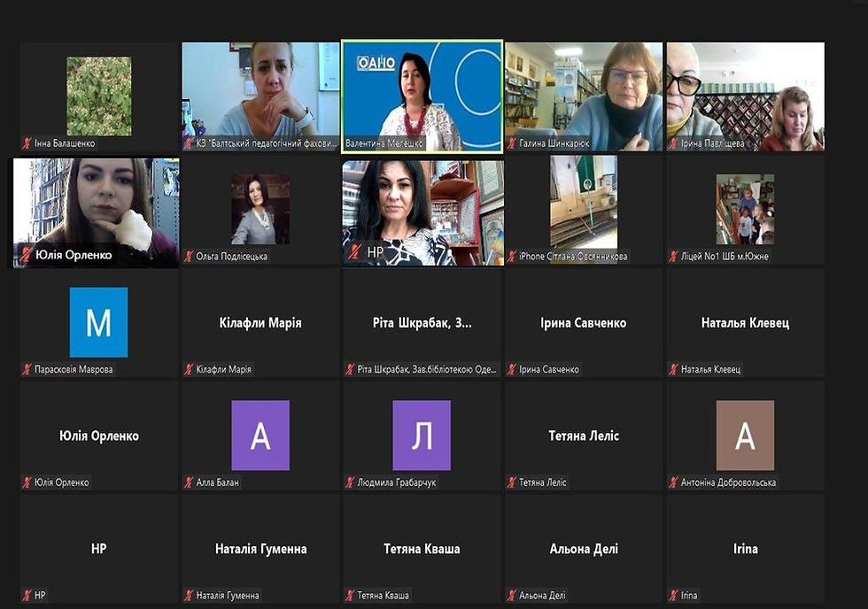Click muted mic icon beside Парасковія Маврова
Screen dimensions: 868x609
27,369
